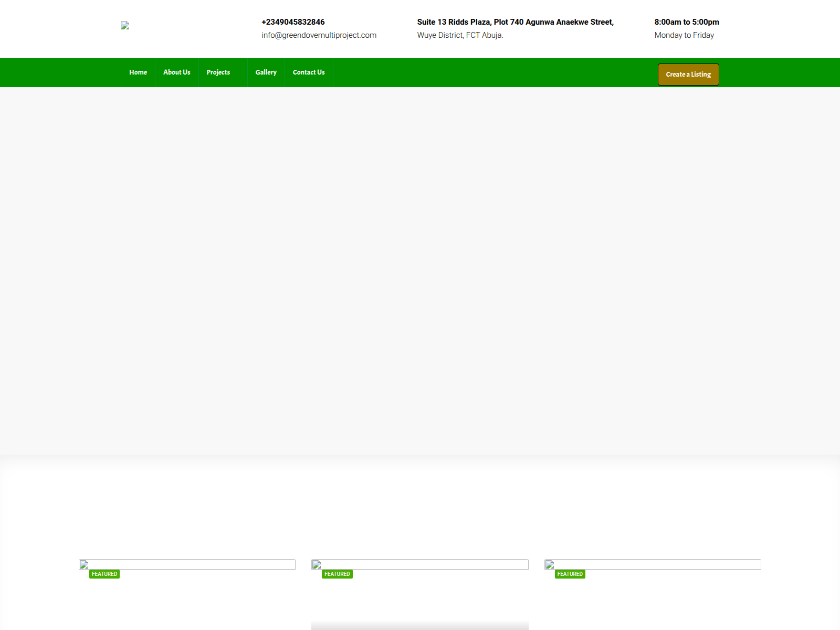Go to the About Us page
The height and width of the screenshot is (630, 840).
tap(176, 72)
